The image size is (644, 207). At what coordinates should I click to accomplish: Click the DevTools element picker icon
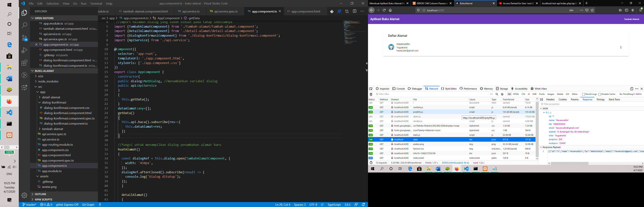tap(371, 89)
